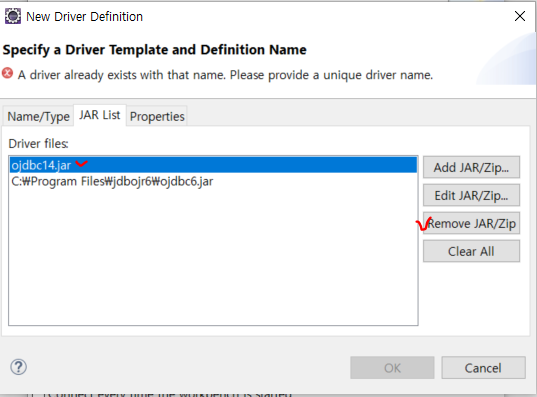This screenshot has height=397, width=537.
Task: Click the Eclipse icon in title bar
Action: pos(13,16)
